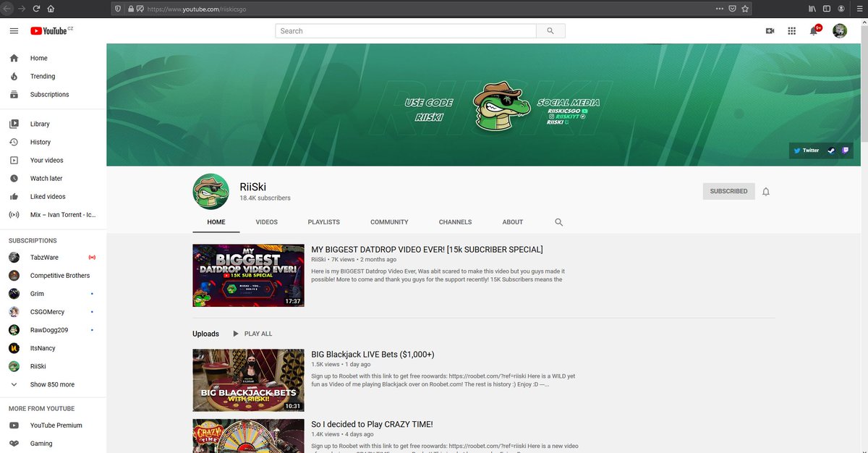This screenshot has height=453, width=868.
Task: Click the RiiSki channel avatar
Action: (x=211, y=192)
